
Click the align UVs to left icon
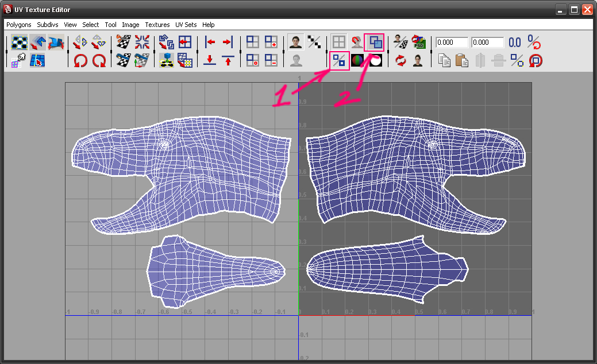click(210, 42)
